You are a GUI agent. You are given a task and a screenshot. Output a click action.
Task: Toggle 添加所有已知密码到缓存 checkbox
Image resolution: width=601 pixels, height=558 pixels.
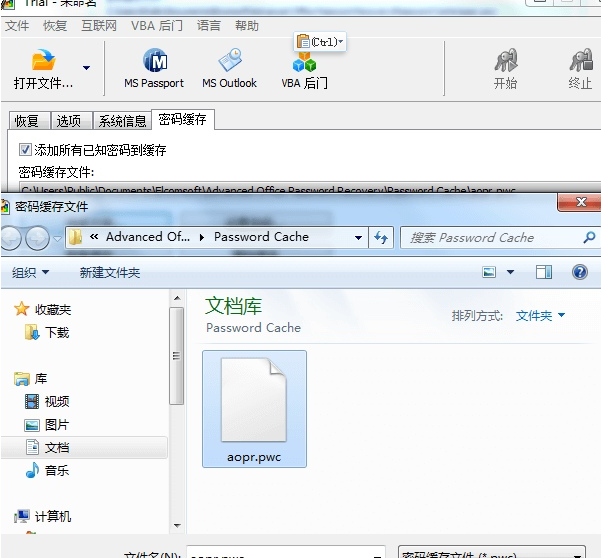click(25, 149)
